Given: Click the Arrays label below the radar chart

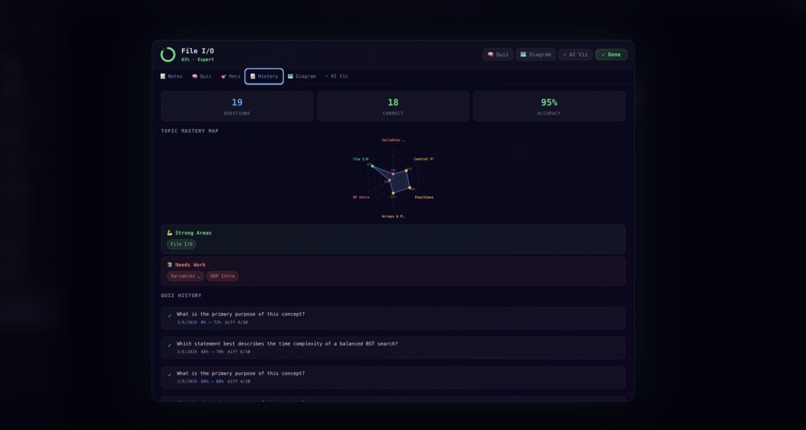Looking at the screenshot, I should click(x=393, y=216).
